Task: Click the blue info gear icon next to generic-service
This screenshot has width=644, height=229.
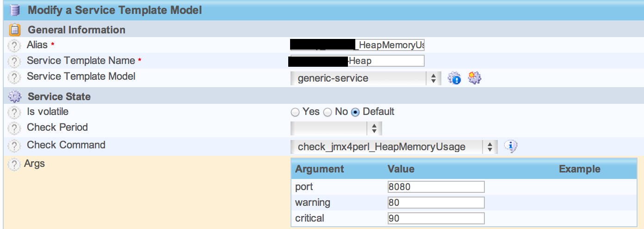Action: point(455,78)
